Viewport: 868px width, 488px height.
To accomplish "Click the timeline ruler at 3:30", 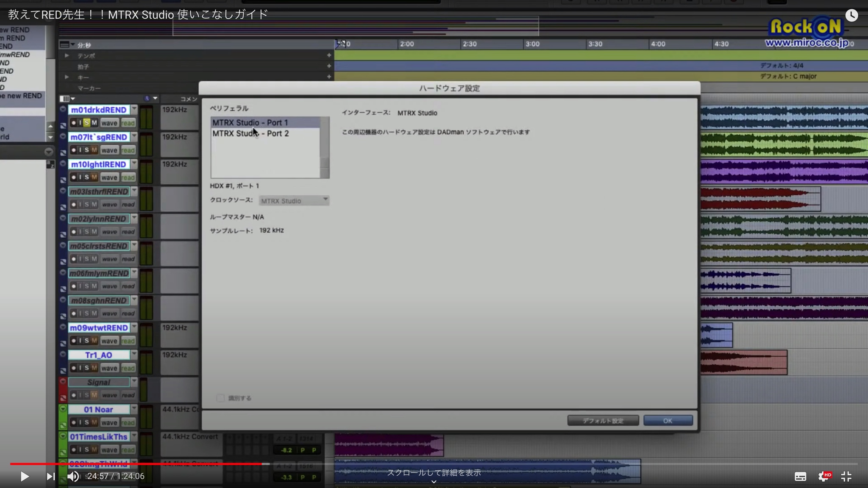I will click(x=595, y=44).
